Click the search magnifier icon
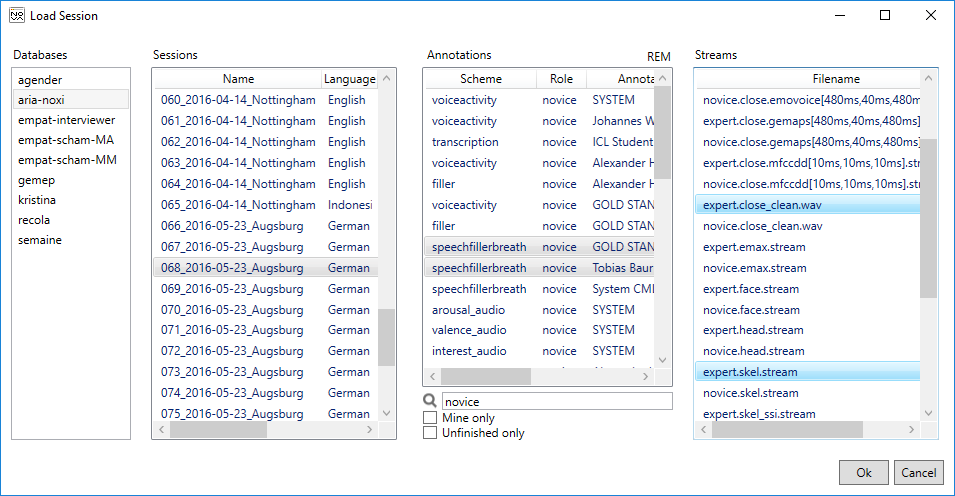The image size is (955, 496). (x=430, y=401)
